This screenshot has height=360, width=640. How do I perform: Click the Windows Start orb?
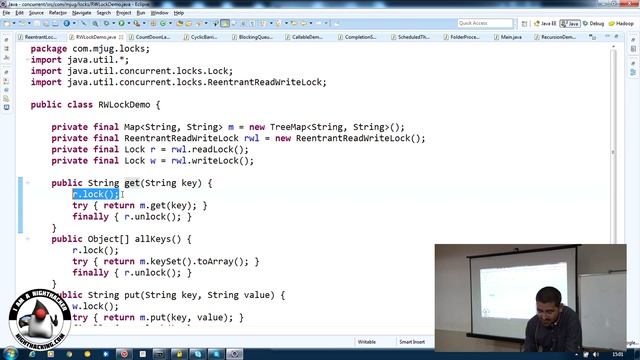click(x=10, y=353)
